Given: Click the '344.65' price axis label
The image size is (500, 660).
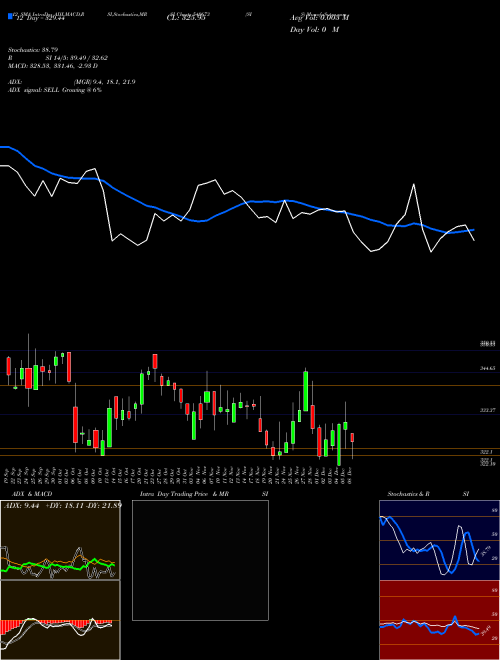Looking at the screenshot, I should click(x=487, y=368).
